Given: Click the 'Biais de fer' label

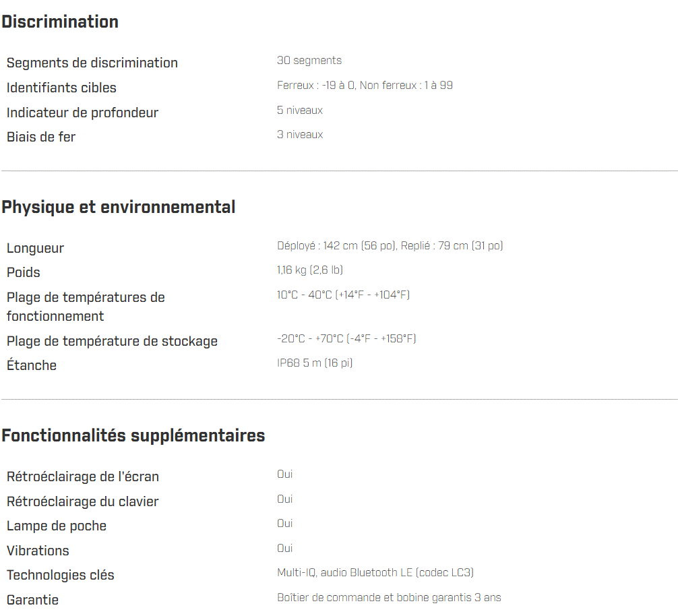Looking at the screenshot, I should (41, 137).
